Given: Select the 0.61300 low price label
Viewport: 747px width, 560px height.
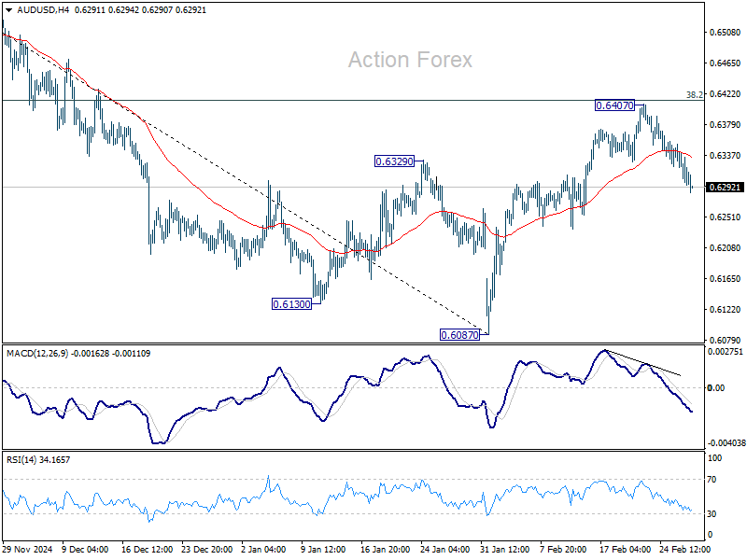Looking at the screenshot, I should 291,304.
